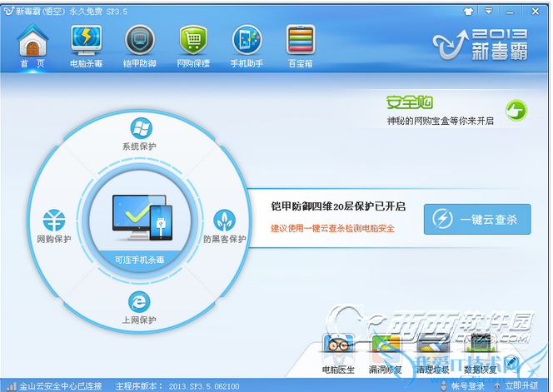Open the 铠甲防御 tab
Screen dimensions: 553x392
(x=140, y=47)
